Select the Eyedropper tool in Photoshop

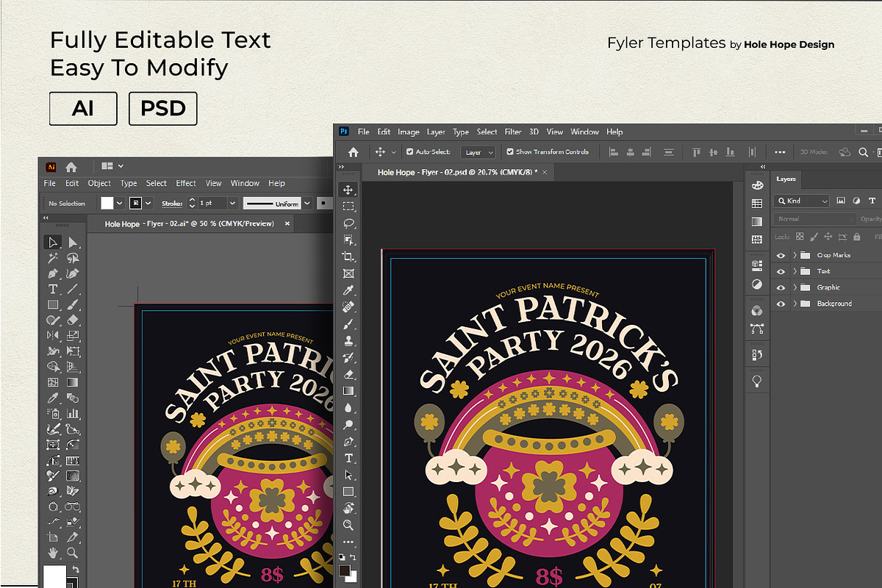pos(348,290)
